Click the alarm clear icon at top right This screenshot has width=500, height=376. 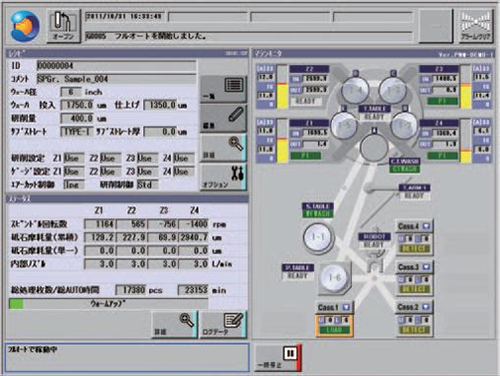click(476, 26)
